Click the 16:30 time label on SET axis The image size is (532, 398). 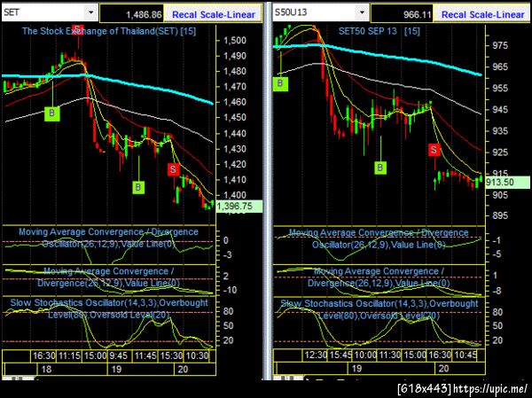coord(43,356)
